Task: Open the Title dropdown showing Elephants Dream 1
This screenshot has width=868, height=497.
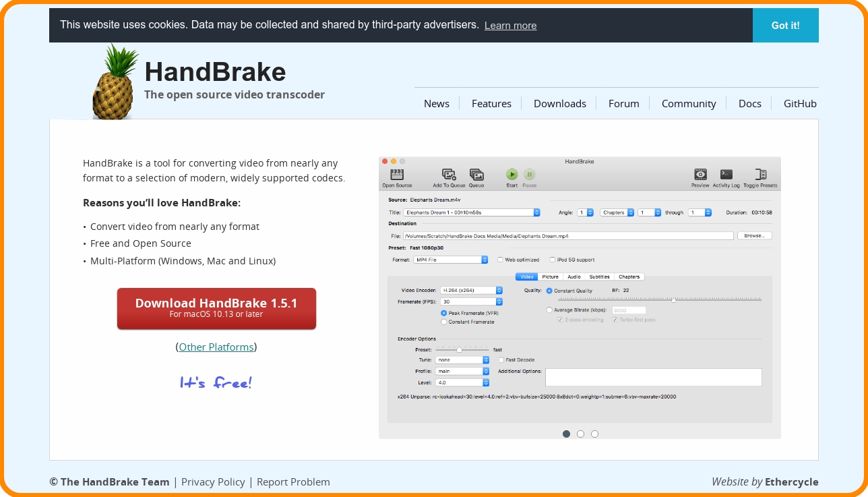Action: pos(472,212)
